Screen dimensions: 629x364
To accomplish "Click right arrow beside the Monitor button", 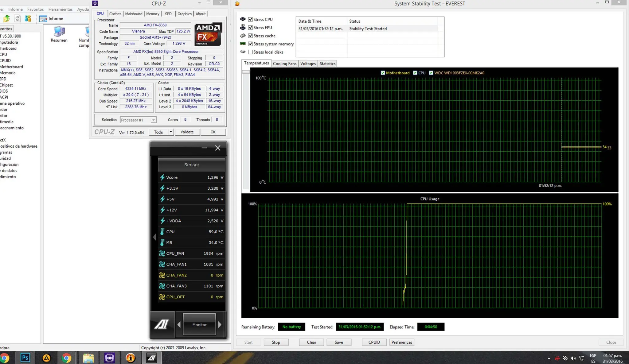I will [x=220, y=324].
